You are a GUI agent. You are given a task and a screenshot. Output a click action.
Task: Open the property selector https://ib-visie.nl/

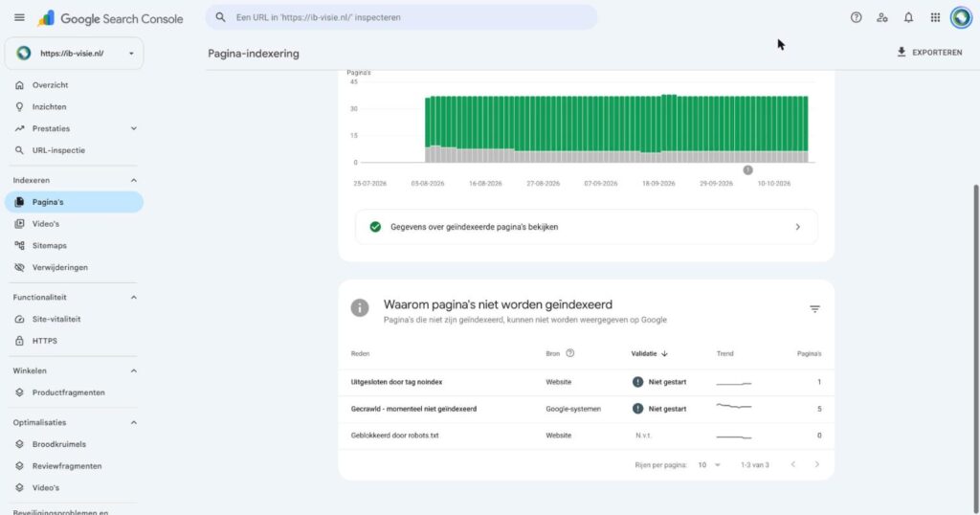click(x=74, y=53)
